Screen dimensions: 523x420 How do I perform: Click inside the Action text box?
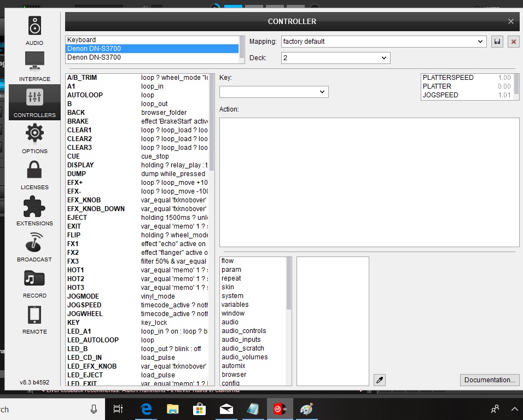[369, 182]
